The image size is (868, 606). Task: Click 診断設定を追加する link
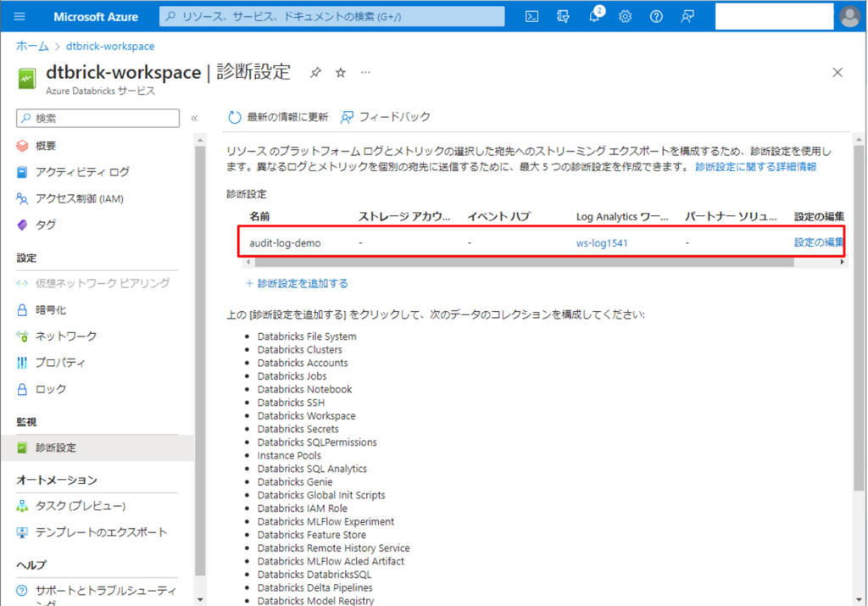point(297,283)
